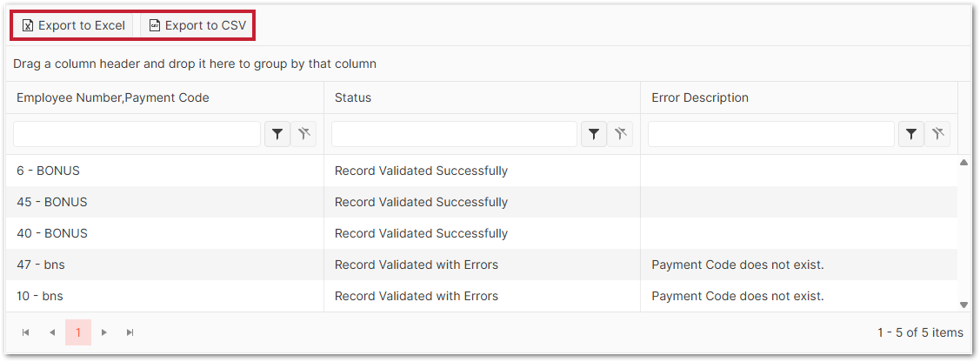Sort by Error Description column header

[x=700, y=97]
